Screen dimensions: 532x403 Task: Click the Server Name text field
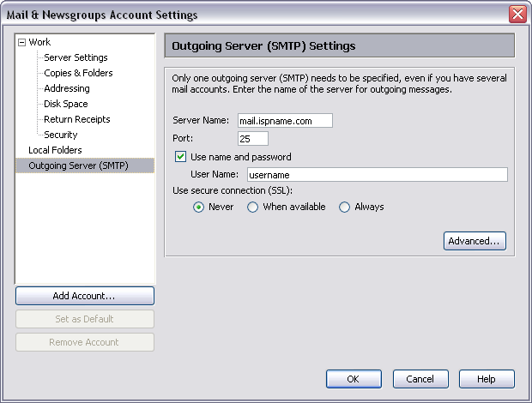click(285, 121)
